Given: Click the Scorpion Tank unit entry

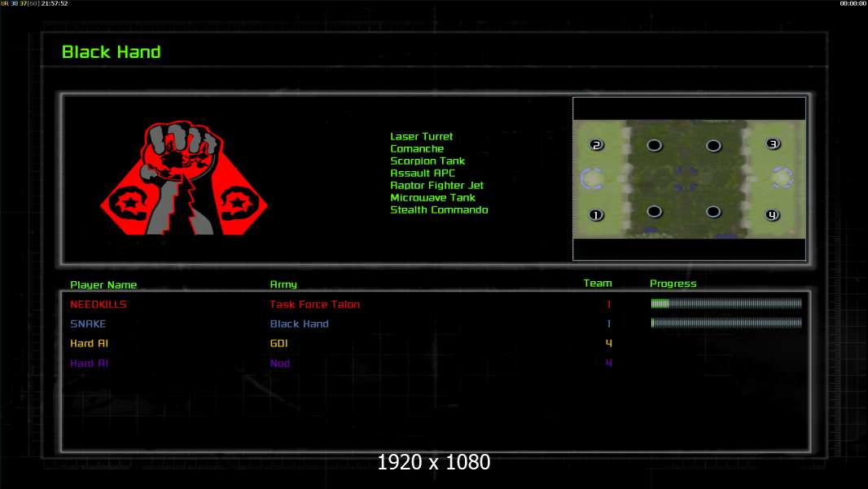Looking at the screenshot, I should 427,161.
